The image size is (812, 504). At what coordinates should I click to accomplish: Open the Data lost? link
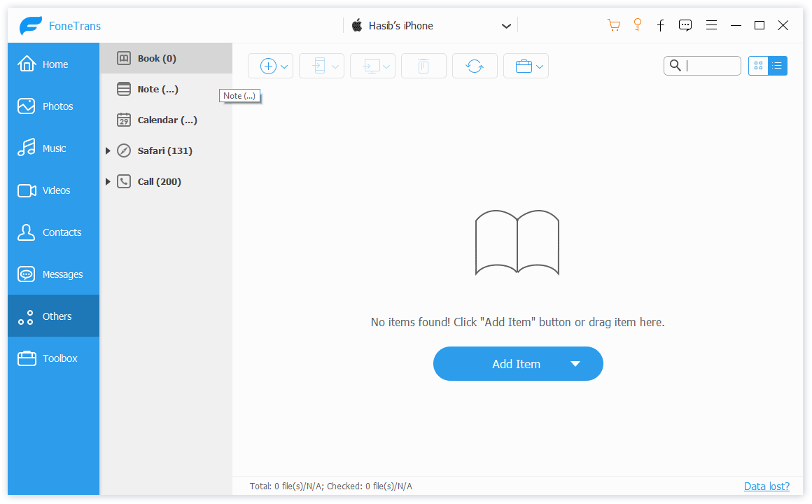pyautogui.click(x=766, y=486)
